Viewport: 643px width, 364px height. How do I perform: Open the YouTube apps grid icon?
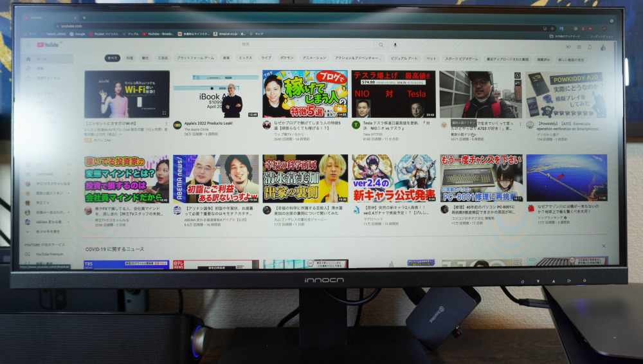point(579,46)
